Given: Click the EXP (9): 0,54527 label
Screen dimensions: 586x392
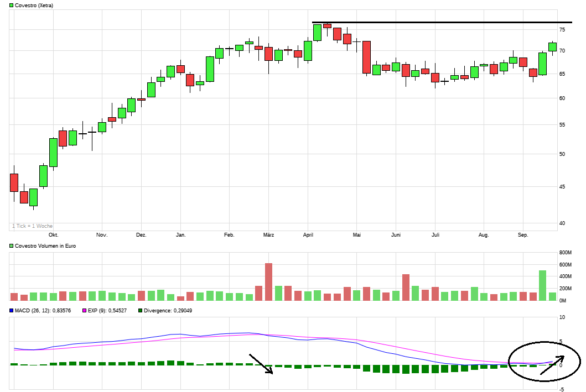Looking at the screenshot, I should click(107, 311).
